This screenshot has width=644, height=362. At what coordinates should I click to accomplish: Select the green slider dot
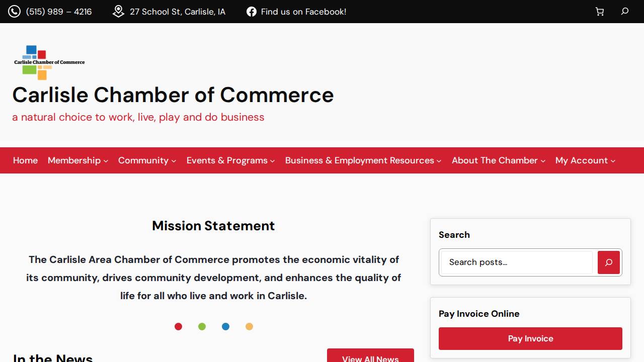202,327
